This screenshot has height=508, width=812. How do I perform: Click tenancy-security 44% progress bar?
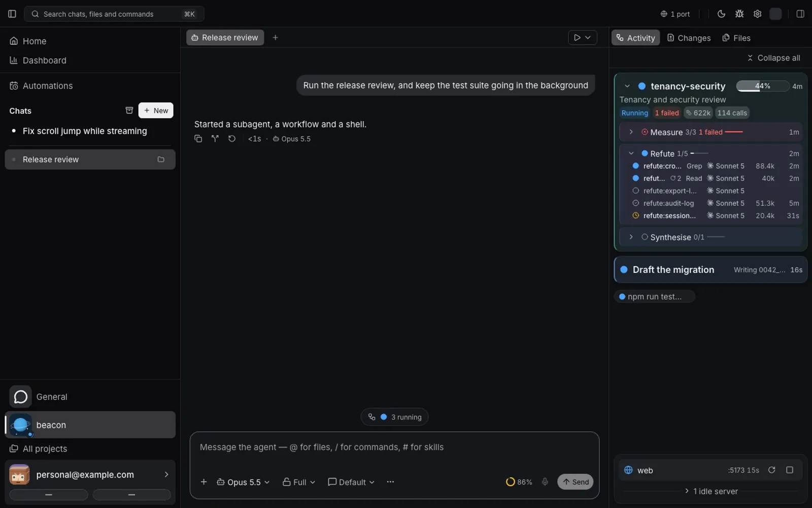tap(763, 86)
